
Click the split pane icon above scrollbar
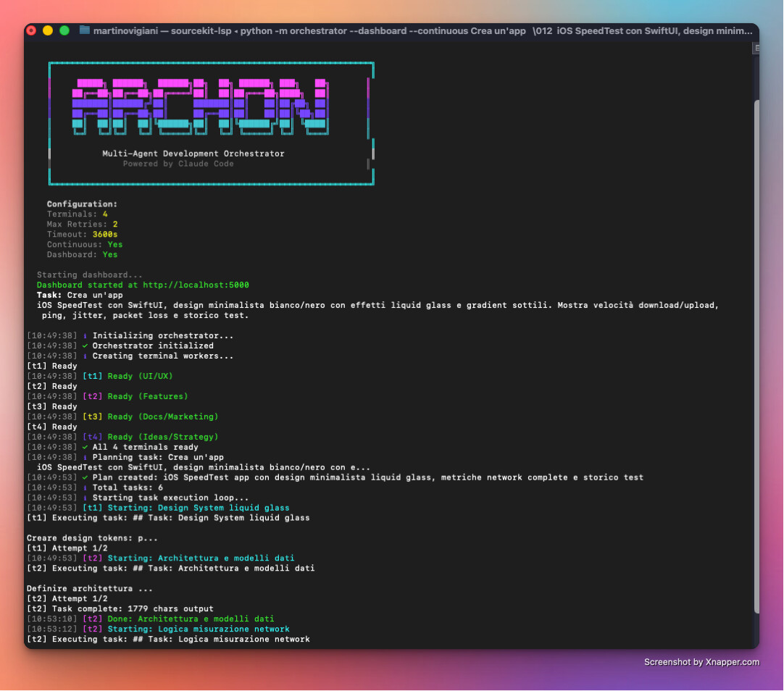[756, 48]
